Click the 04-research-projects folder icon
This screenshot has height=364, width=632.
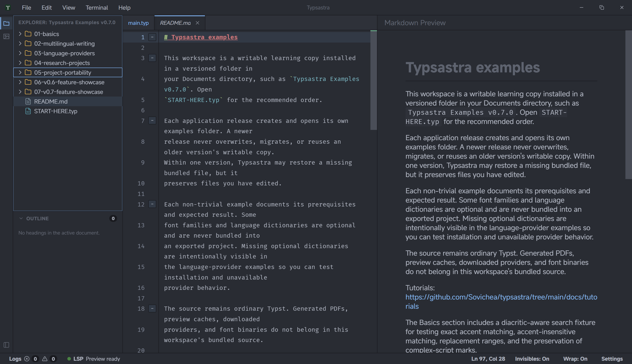pos(28,63)
